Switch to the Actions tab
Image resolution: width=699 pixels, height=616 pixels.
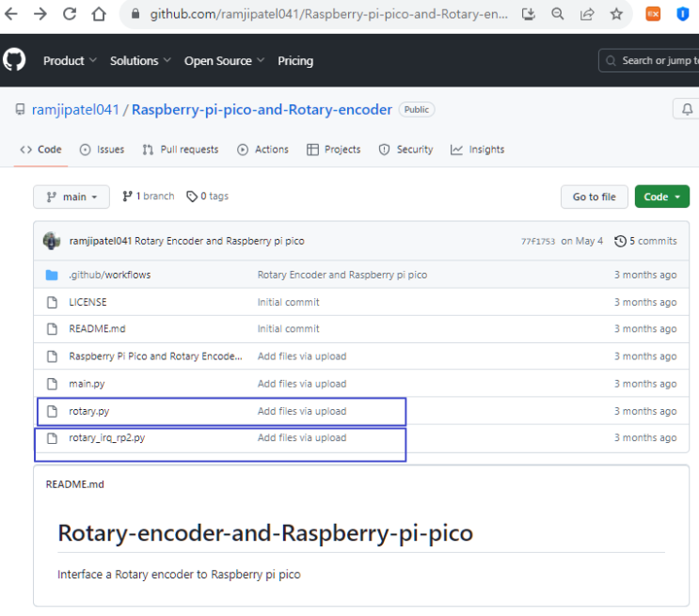tap(263, 150)
